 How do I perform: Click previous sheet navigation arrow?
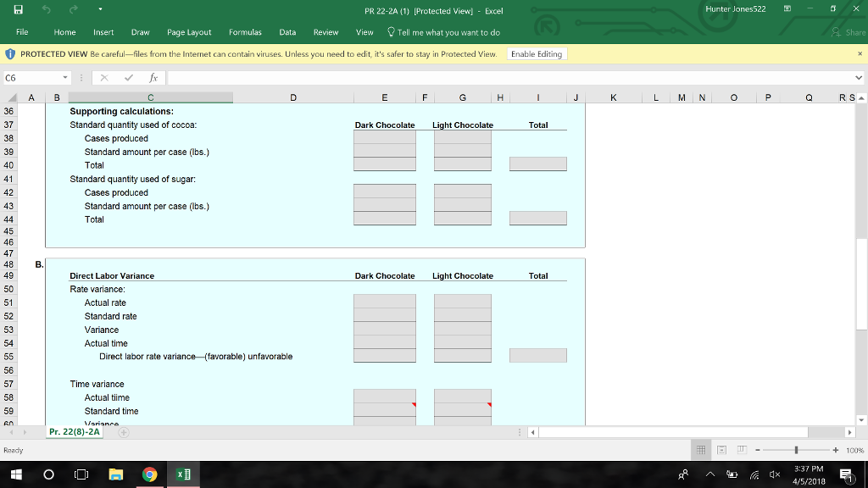[x=12, y=432]
